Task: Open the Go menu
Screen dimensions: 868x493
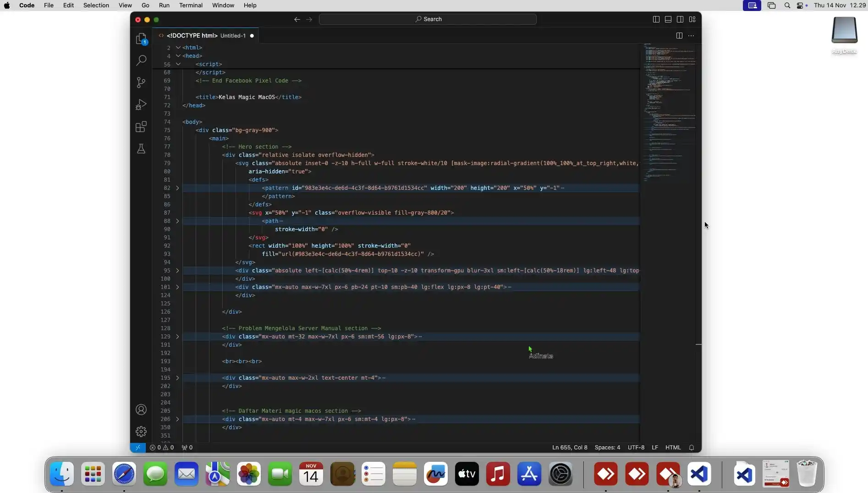Action: click(x=145, y=6)
